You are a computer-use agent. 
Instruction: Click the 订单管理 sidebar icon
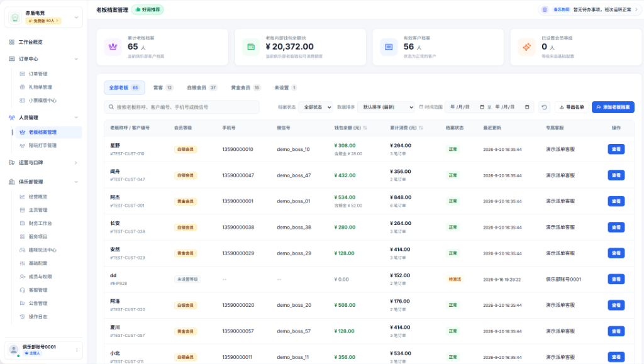point(23,74)
